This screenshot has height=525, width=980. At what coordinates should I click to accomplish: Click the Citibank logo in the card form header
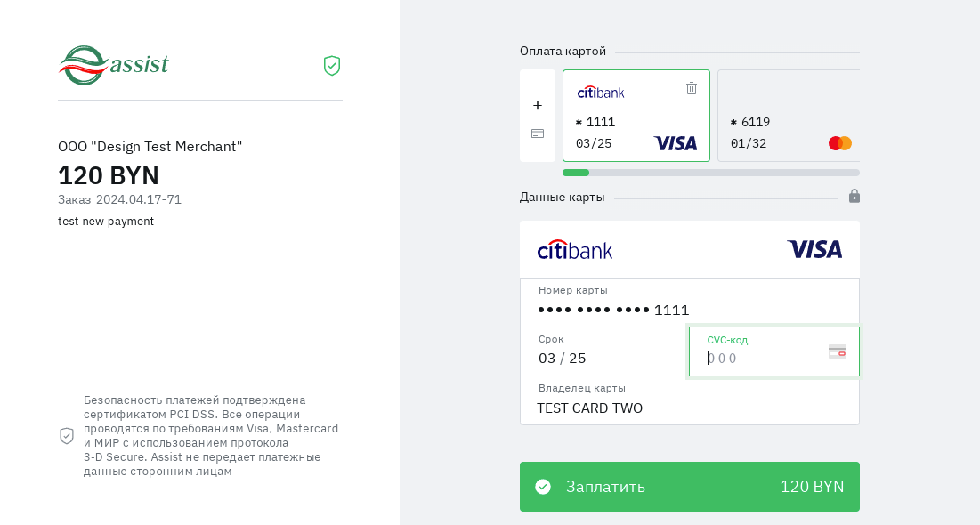[x=575, y=249]
